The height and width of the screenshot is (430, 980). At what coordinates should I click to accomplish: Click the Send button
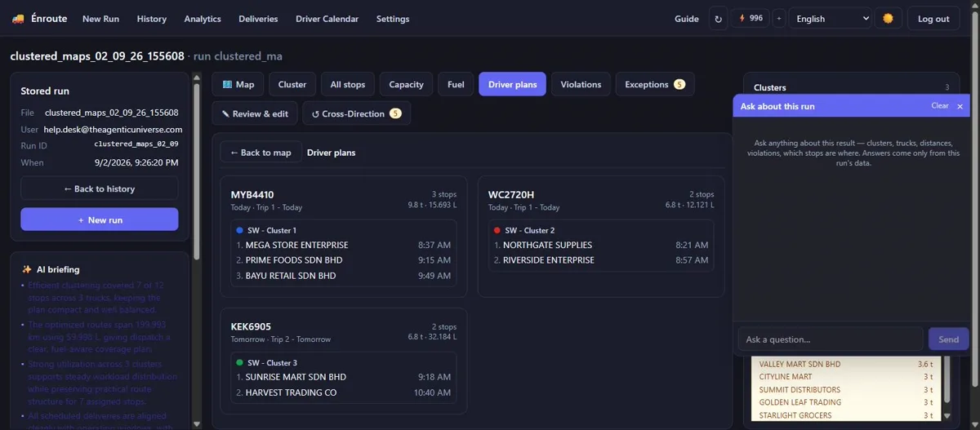[948, 339]
